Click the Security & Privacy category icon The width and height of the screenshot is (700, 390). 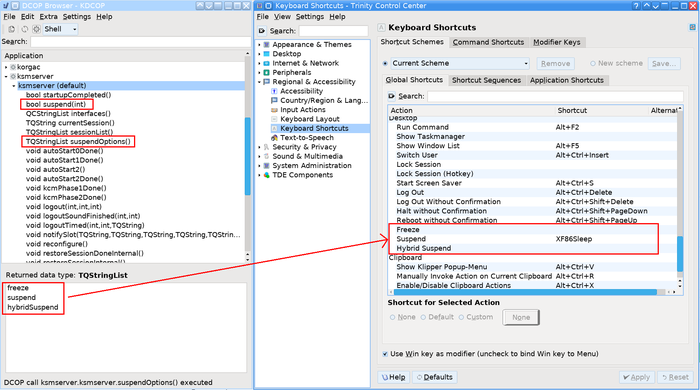pyautogui.click(x=267, y=147)
